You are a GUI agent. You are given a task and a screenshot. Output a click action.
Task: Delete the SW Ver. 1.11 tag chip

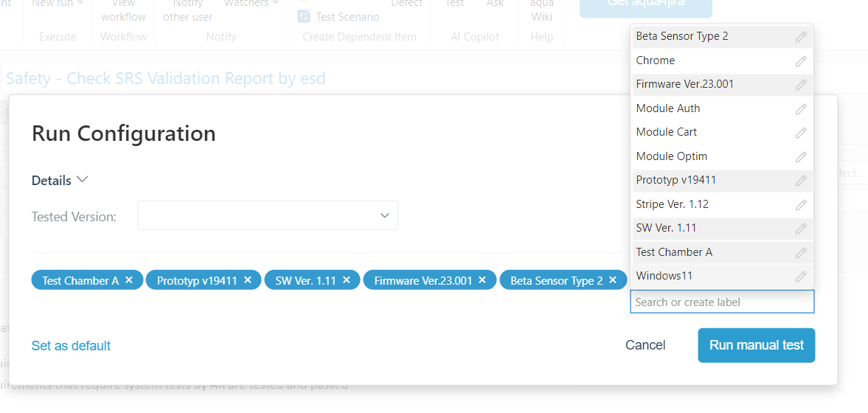click(347, 280)
